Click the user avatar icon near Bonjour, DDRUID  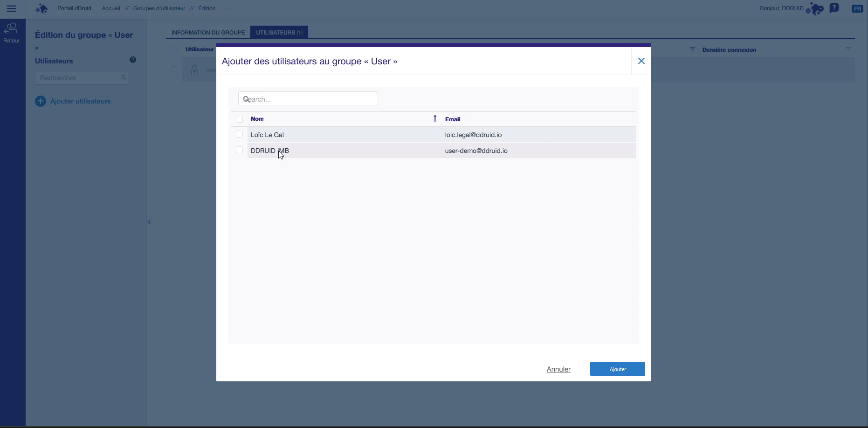[x=815, y=8]
